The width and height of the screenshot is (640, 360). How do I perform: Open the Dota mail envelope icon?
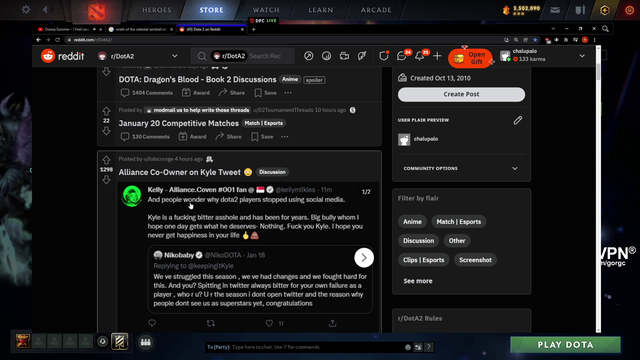pyautogui.click(x=555, y=10)
